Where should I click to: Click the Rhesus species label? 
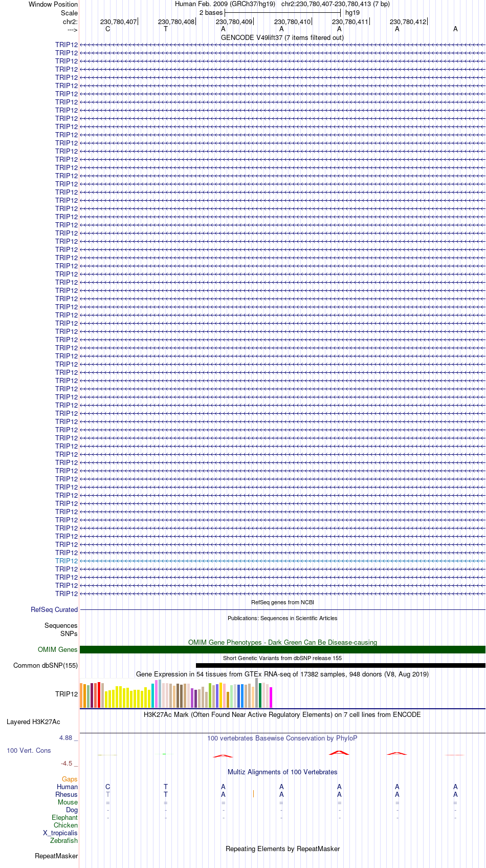pos(67,794)
